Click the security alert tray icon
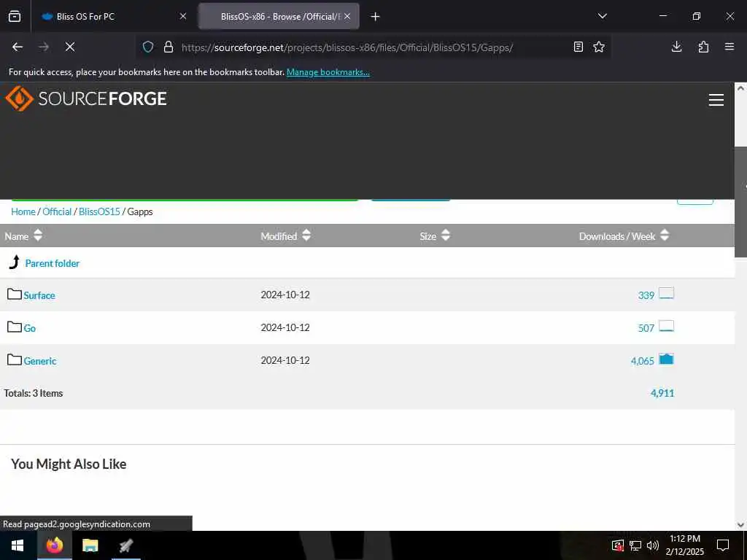This screenshot has width=747, height=560. click(617, 545)
